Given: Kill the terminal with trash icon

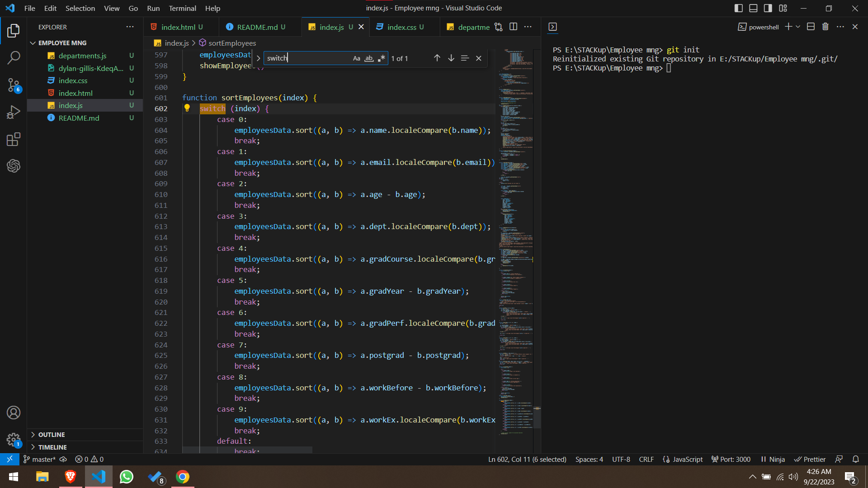Looking at the screenshot, I should click(826, 27).
